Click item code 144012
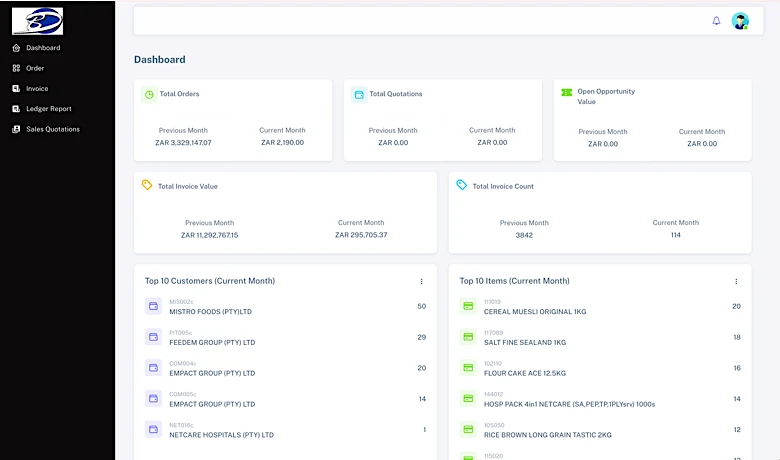Image resolution: width=780 pixels, height=460 pixels. tap(493, 394)
